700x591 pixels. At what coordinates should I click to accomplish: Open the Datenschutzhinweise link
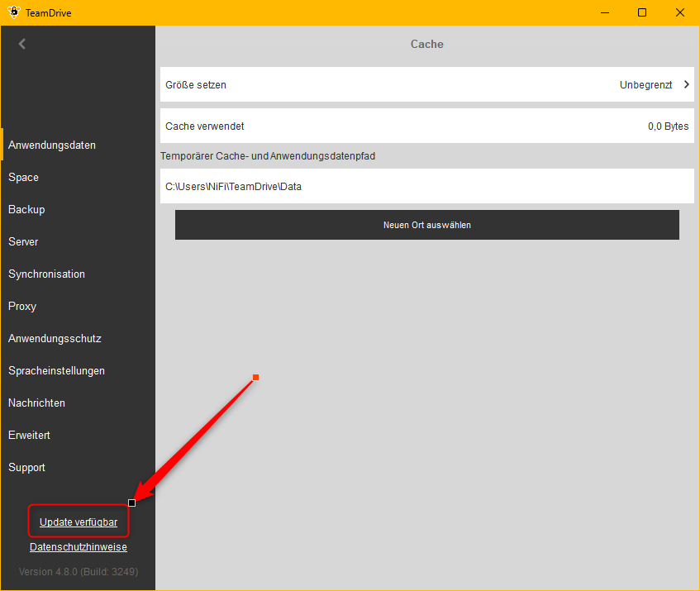(79, 547)
